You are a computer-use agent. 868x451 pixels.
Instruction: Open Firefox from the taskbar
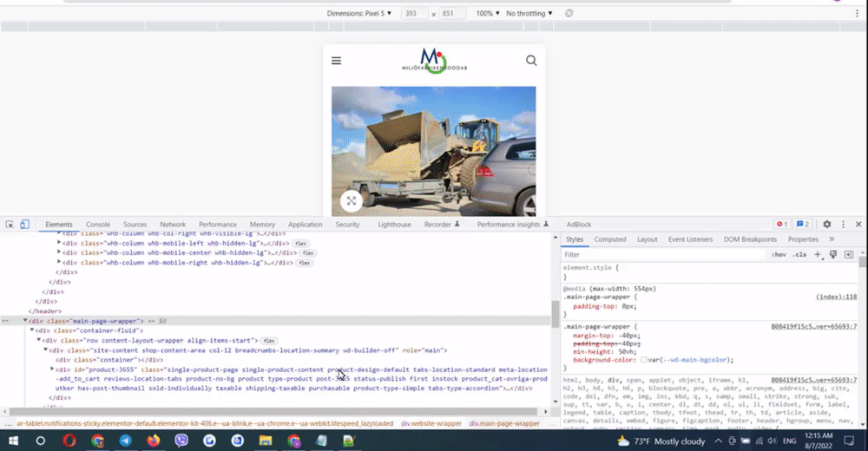click(x=154, y=441)
